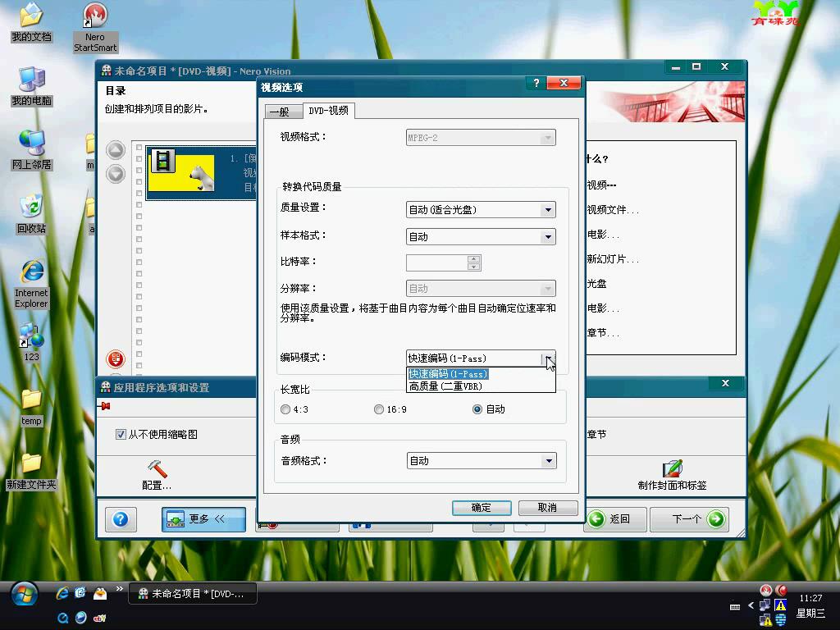
Task: Click the help question mark in 视频选项 dialog
Action: click(536, 83)
